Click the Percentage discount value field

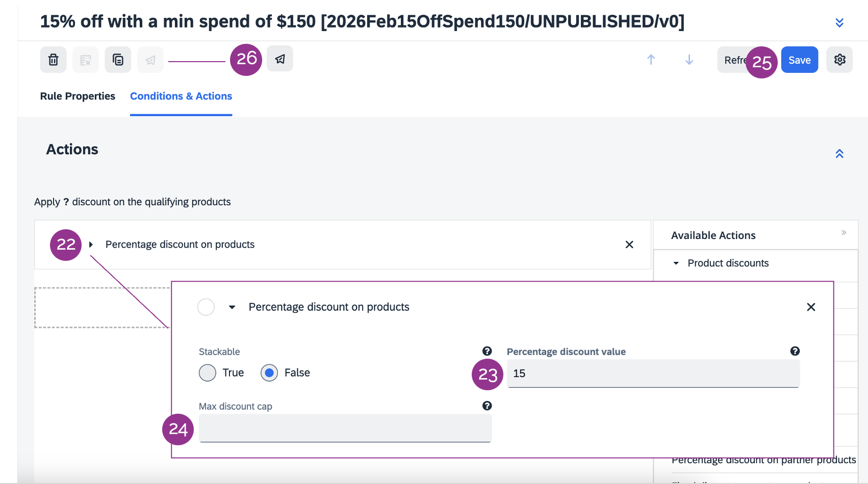653,373
